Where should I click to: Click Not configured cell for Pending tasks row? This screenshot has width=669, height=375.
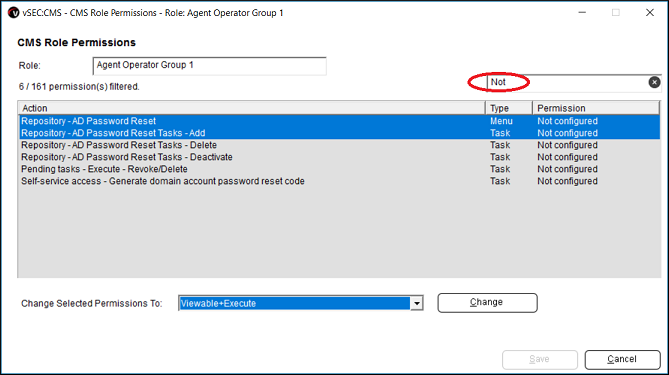click(567, 169)
